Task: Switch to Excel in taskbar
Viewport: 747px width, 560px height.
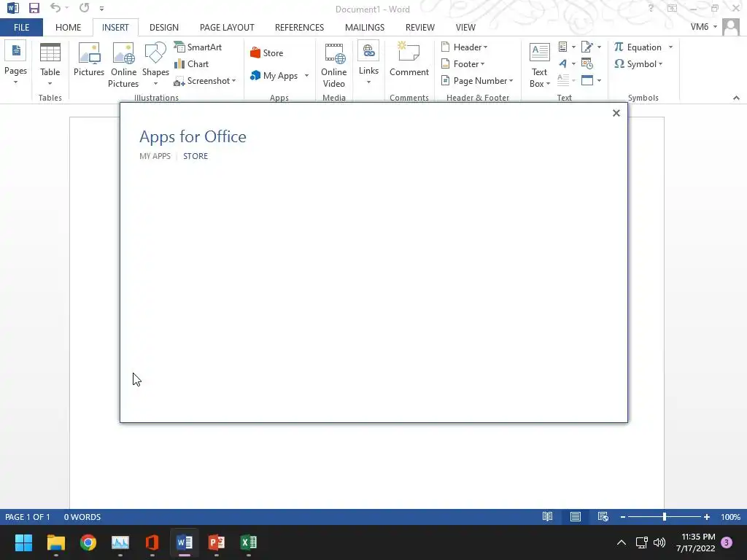Action: [248, 542]
